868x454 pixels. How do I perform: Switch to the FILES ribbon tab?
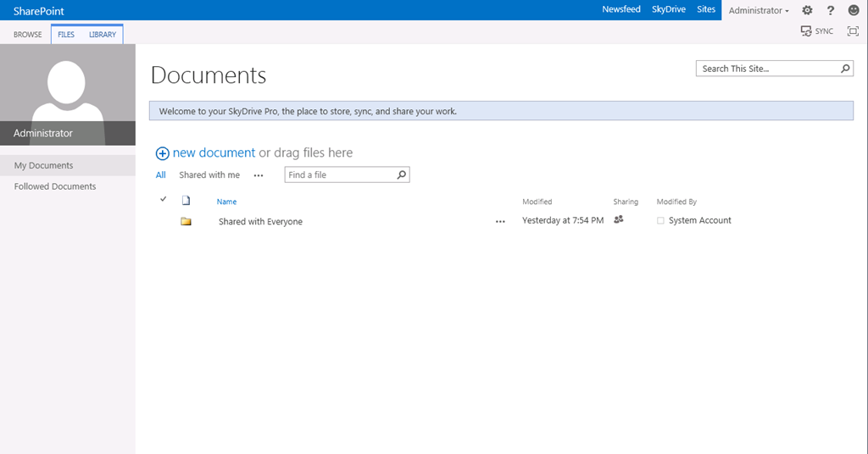coord(66,35)
